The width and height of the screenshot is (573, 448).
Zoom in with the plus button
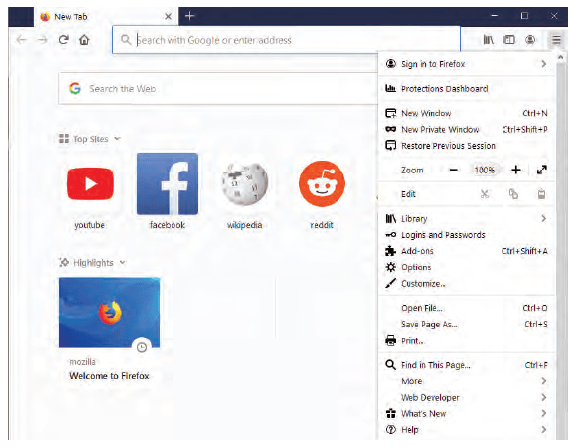(x=516, y=170)
